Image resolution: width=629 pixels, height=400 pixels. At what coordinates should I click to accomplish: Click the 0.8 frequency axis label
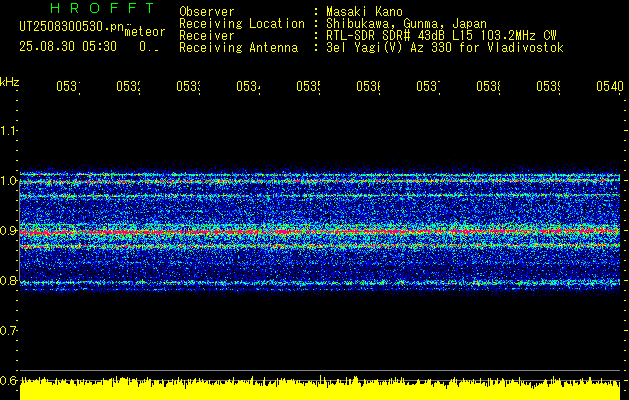tap(8, 280)
